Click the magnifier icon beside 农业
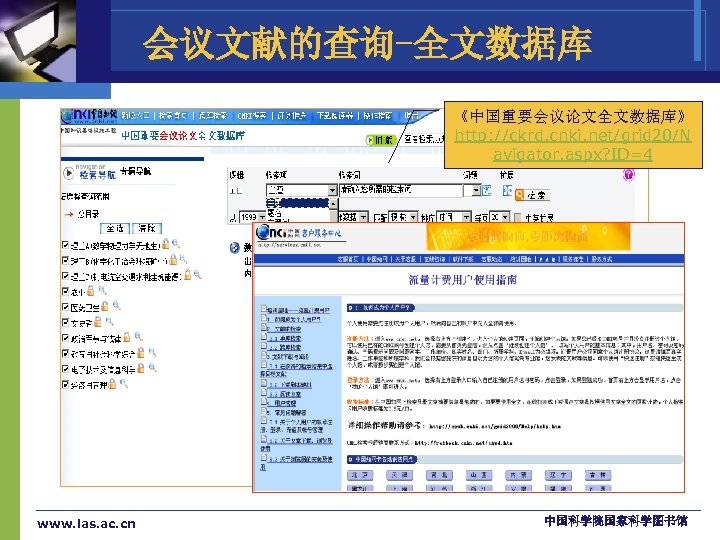The height and width of the screenshot is (540, 720). pos(102,290)
